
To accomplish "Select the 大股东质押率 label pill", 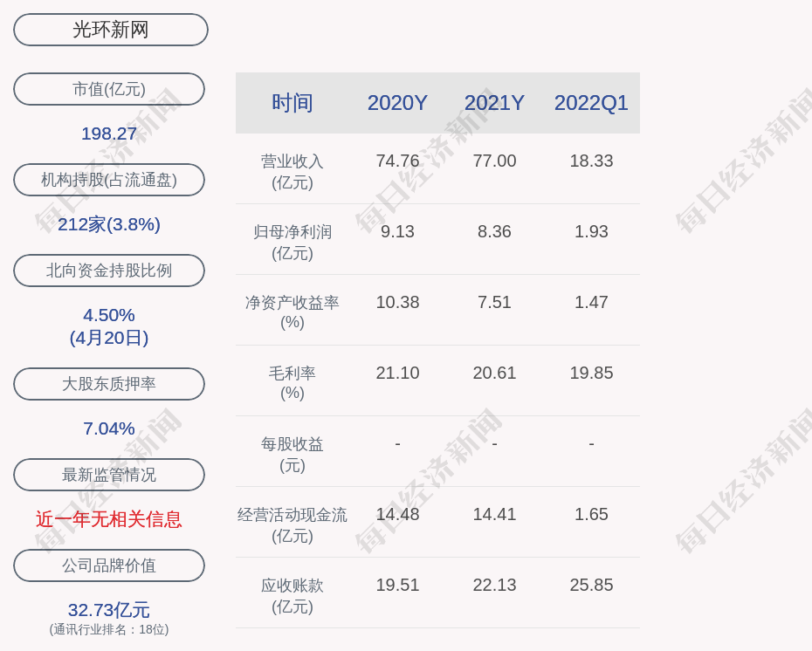I will pos(109,383).
